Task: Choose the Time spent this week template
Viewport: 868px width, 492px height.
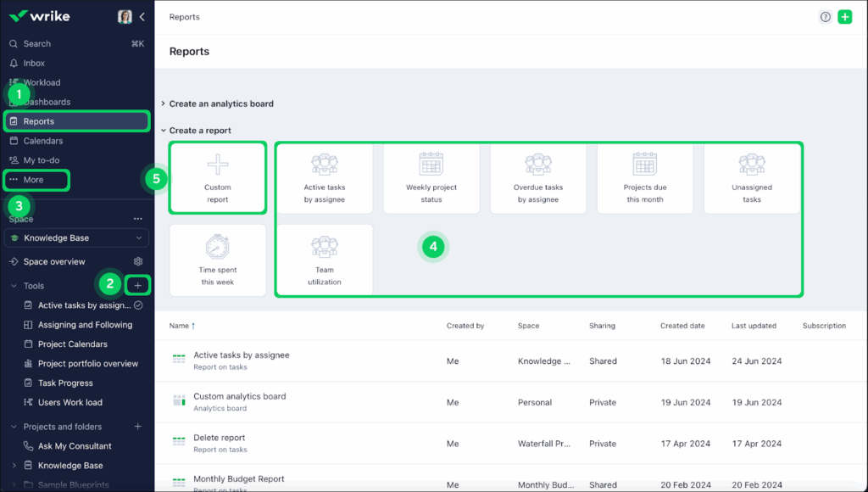Action: point(218,260)
